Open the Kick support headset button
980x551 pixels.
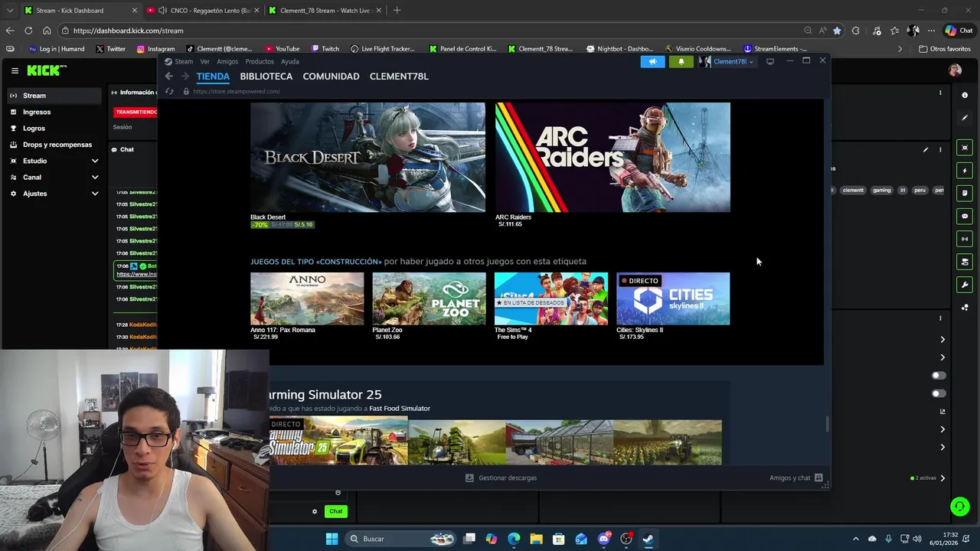pos(959,507)
